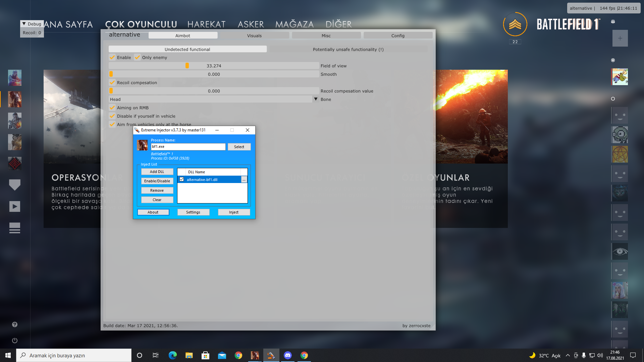Select the Undetected functional tab
The image size is (644, 362).
tap(187, 49)
